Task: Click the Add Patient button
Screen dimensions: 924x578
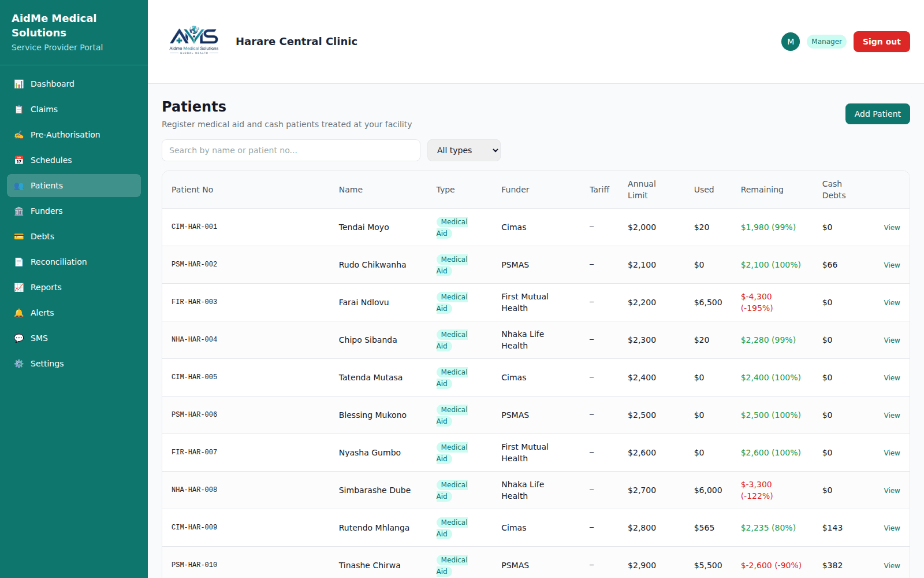Action: pos(877,114)
